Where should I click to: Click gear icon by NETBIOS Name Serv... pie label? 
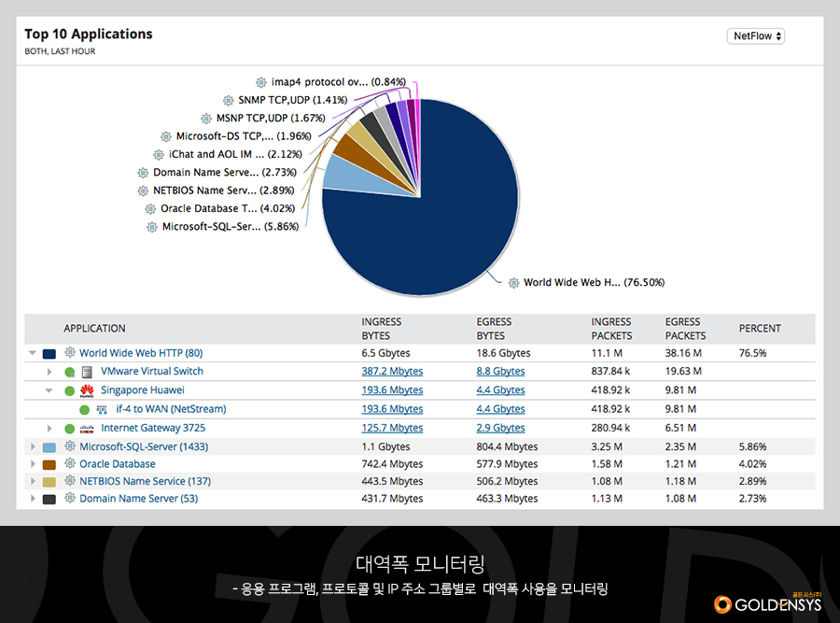[143, 191]
